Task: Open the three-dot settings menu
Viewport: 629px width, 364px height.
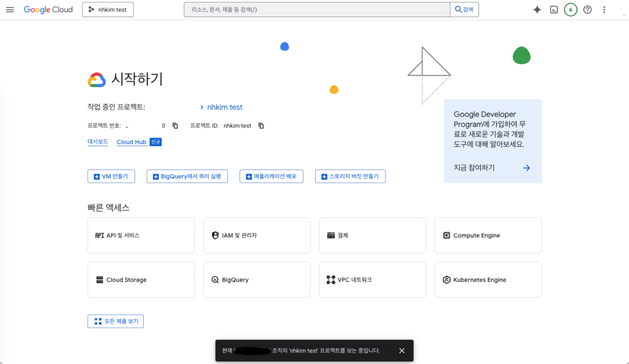Action: 604,10
